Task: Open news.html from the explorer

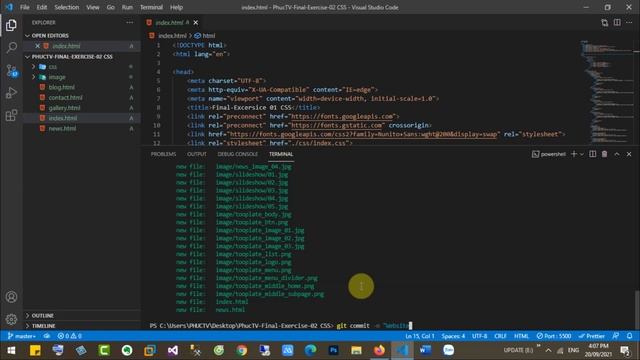Action: [62, 128]
